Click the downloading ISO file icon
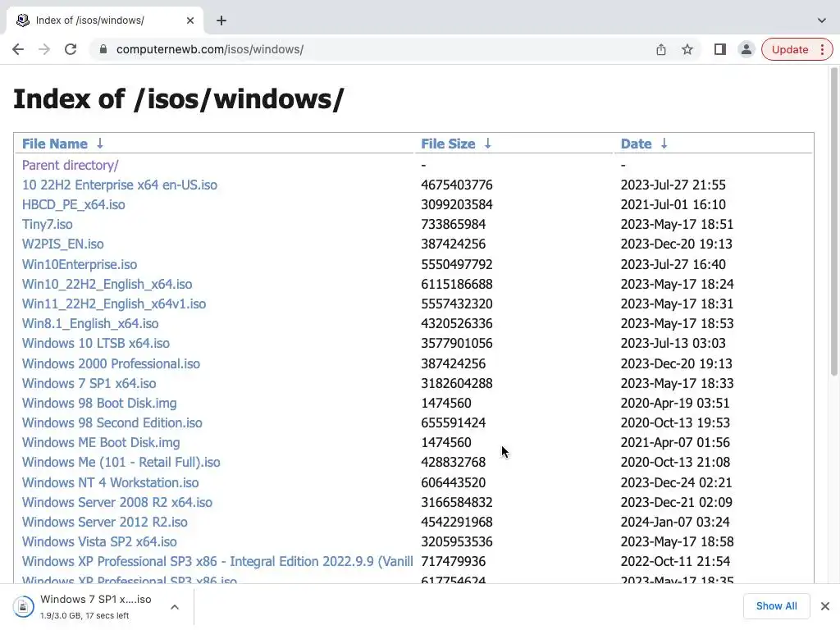Screen dimensions: 840x630 (x=23, y=606)
